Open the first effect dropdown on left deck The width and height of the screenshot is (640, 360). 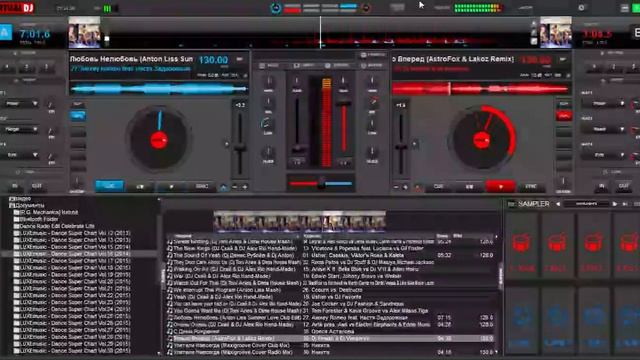[x=20, y=104]
